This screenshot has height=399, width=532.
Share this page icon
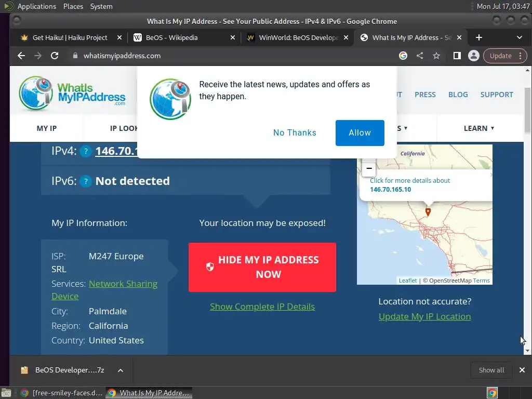pyautogui.click(x=420, y=56)
